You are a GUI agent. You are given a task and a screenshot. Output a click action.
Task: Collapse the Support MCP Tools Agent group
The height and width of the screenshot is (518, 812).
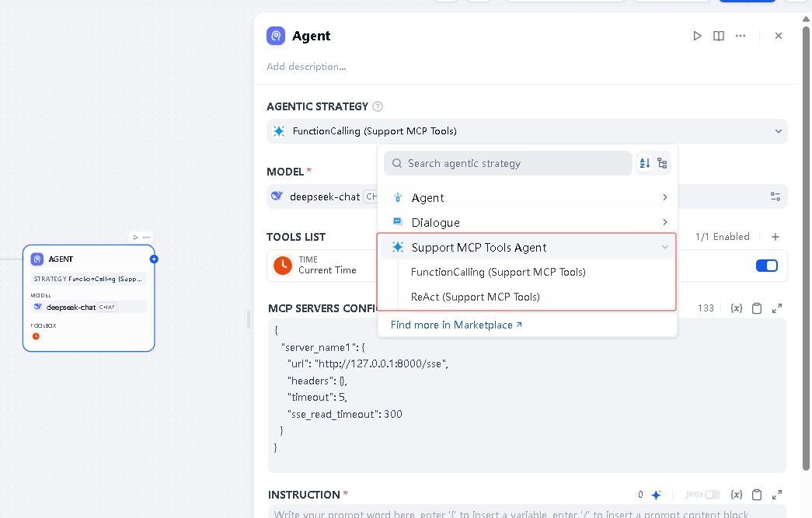pyautogui.click(x=666, y=246)
